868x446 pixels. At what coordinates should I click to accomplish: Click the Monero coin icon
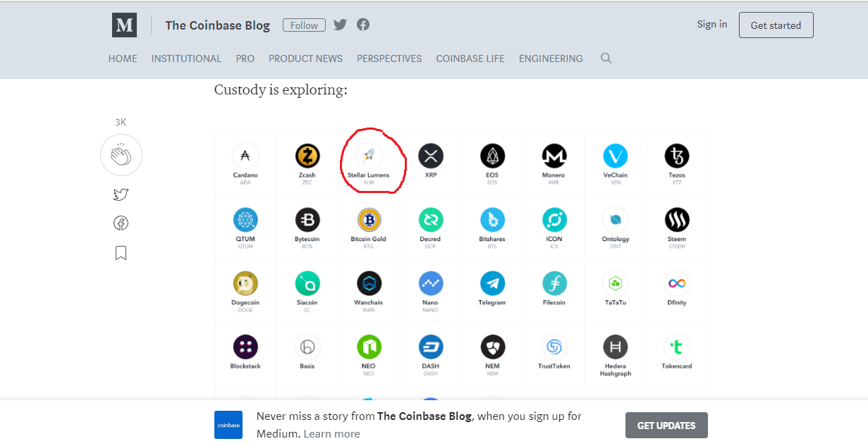[x=554, y=156]
